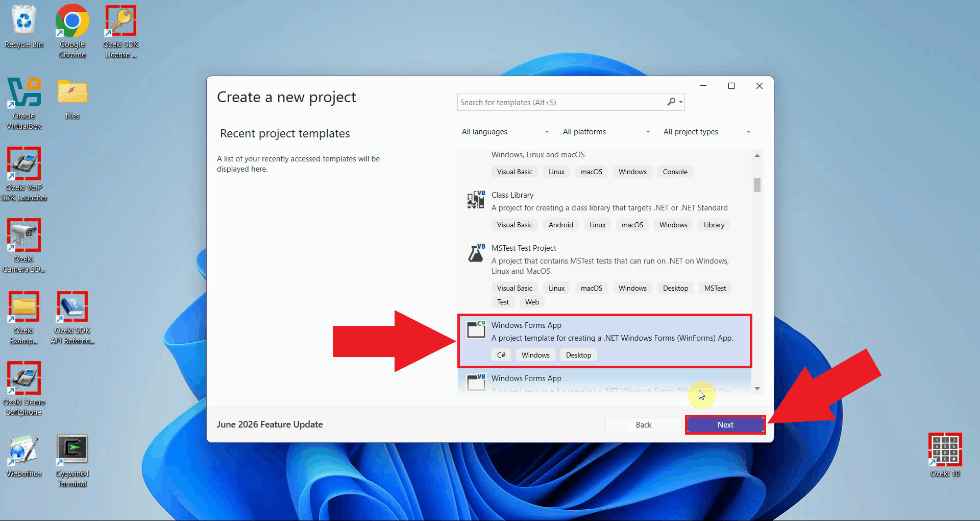Select the Class Library template title
This screenshot has width=980, height=521.
[512, 195]
